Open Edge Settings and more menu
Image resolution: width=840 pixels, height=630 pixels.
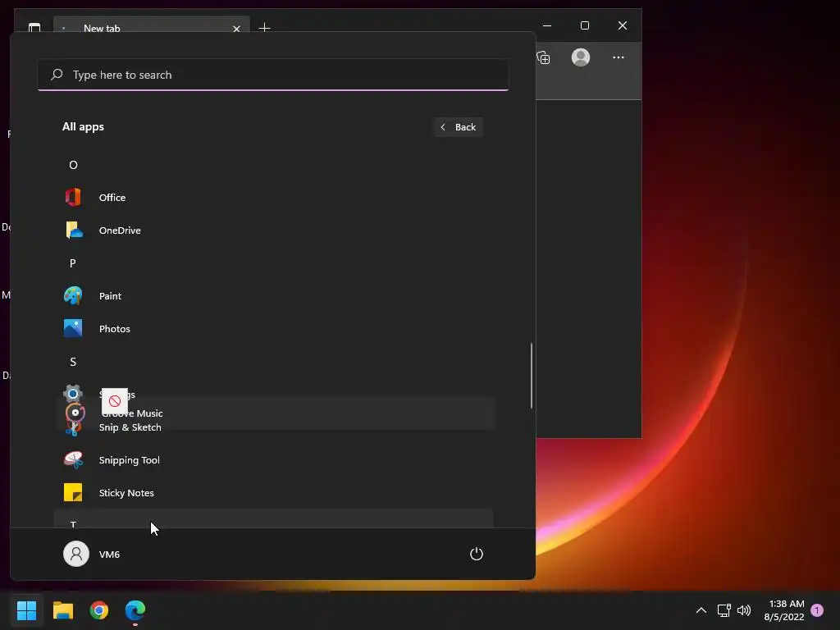pos(619,57)
